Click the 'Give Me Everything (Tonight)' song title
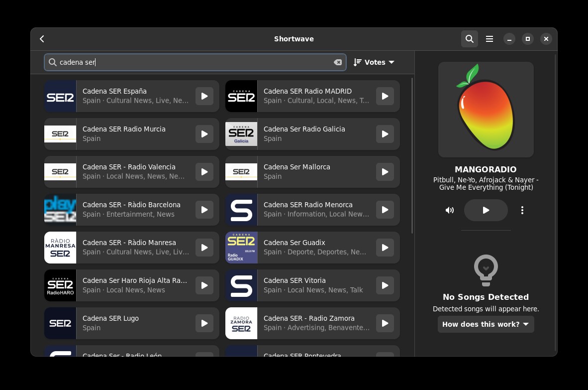The height and width of the screenshot is (390, 588). click(x=486, y=187)
